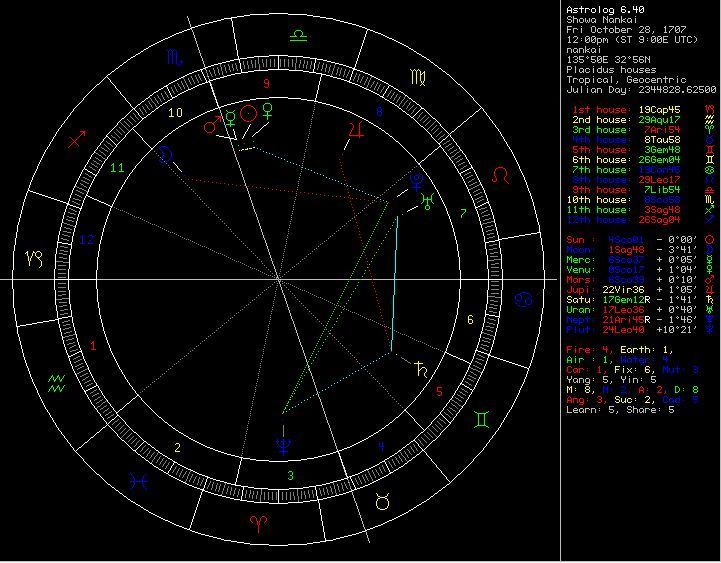This screenshot has width=721, height=563.
Task: Select the 'Learn: 5, Share: 5' line
Action: (620, 410)
